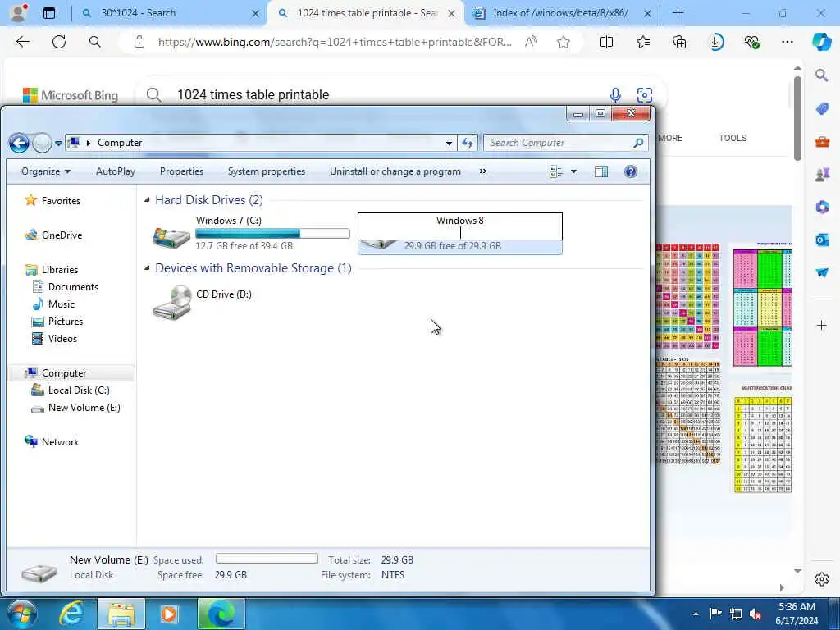This screenshot has height=630, width=840.
Task: Collapse the Hard Disk Drives group
Action: (x=147, y=200)
